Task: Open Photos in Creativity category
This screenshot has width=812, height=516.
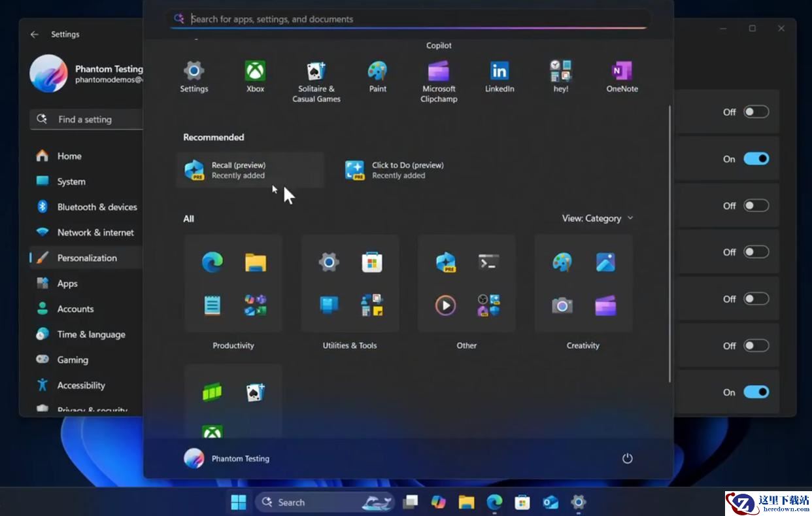Action: pos(605,262)
